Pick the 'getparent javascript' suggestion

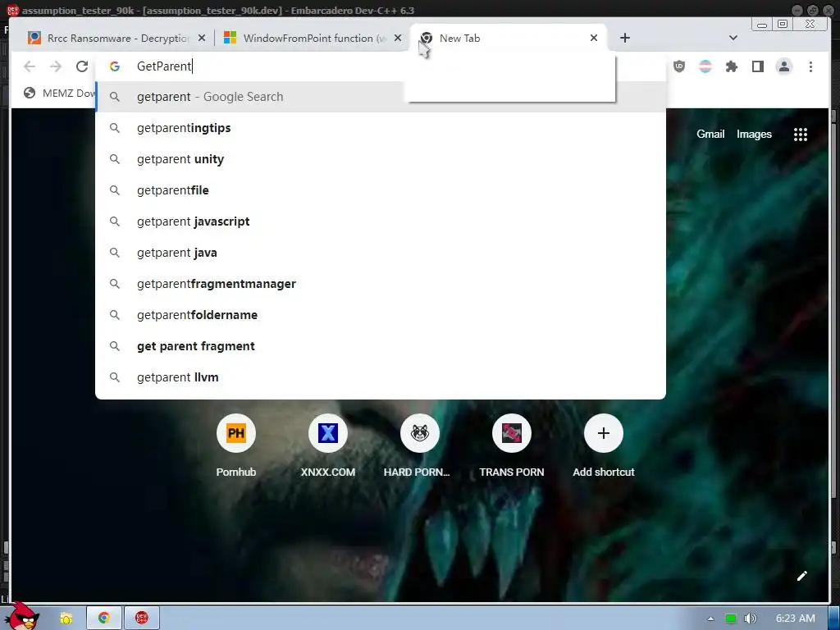381,221
